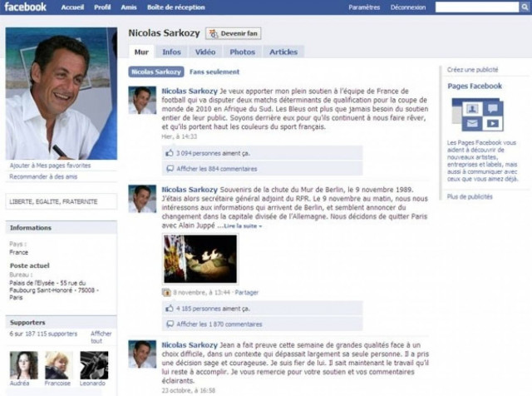Focus the search field in the header
Image resolution: width=532 pixels, height=396 pixels.
click(477, 7)
